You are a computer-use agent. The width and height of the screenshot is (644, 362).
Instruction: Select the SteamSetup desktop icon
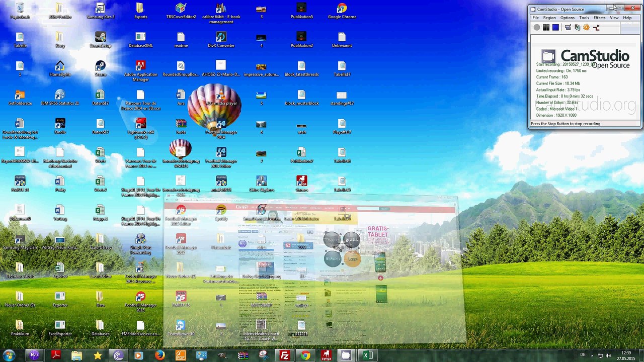(100, 40)
